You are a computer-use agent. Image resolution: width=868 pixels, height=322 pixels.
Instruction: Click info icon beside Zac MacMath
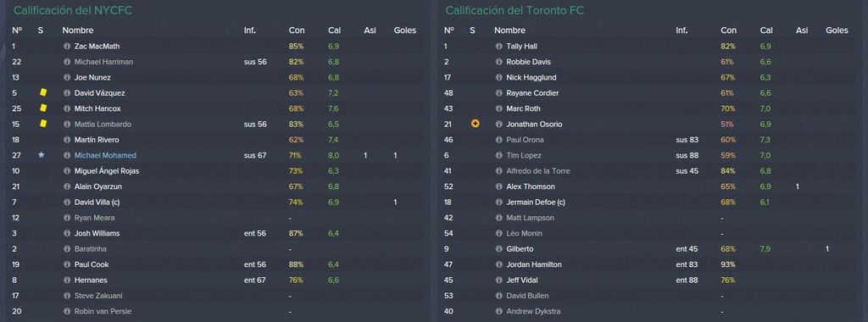[67, 47]
